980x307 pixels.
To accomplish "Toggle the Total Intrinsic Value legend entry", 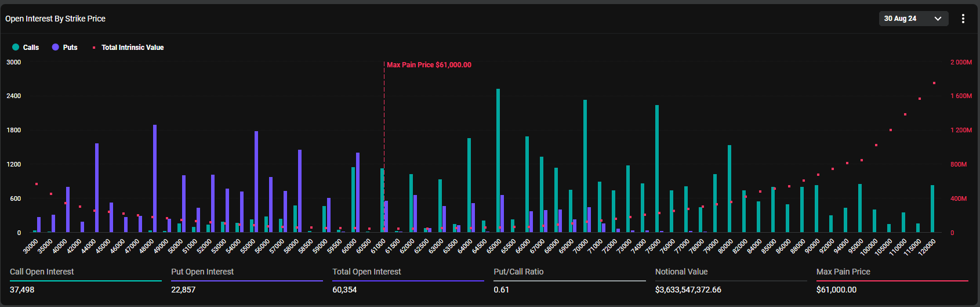I will pos(128,48).
